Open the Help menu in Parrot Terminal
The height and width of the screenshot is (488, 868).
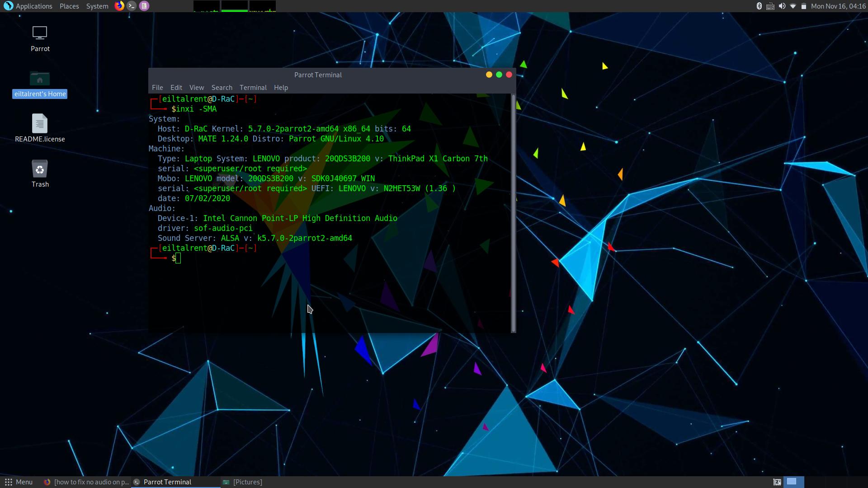(x=281, y=88)
